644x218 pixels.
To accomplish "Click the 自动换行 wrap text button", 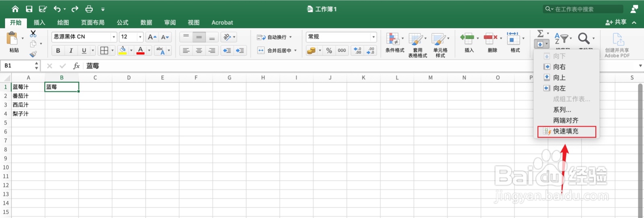I will pyautogui.click(x=274, y=37).
